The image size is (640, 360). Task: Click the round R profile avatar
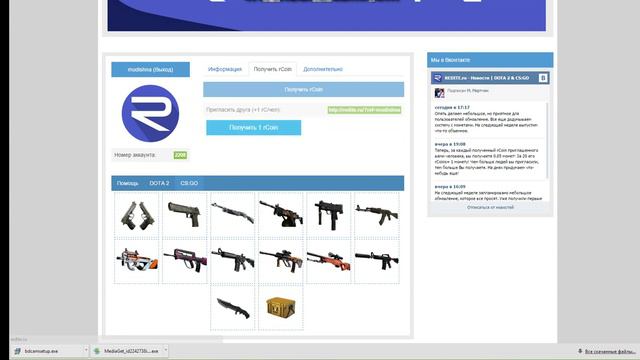coord(150,113)
